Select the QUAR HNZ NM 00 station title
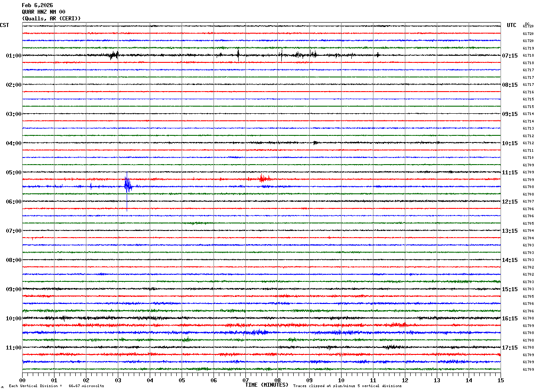This screenshot has width=536, height=392. (43, 12)
